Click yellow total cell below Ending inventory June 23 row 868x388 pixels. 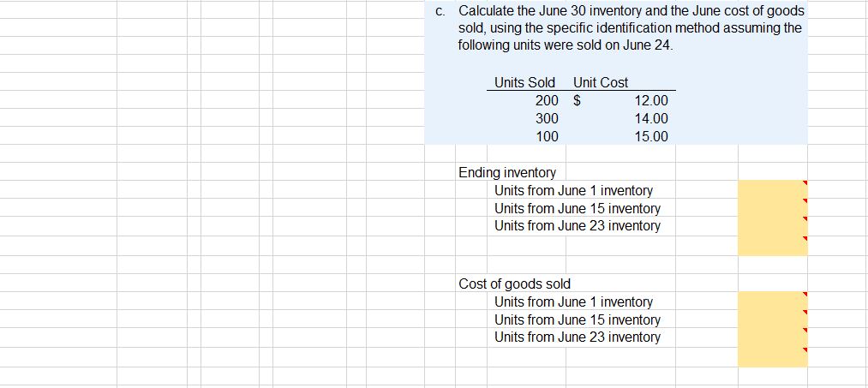pyautogui.click(x=772, y=245)
